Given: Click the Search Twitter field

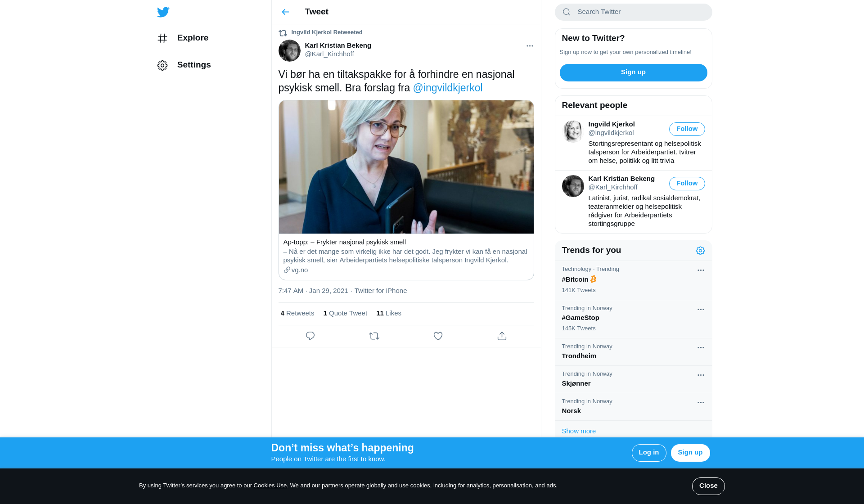Looking at the screenshot, I should pyautogui.click(x=633, y=12).
